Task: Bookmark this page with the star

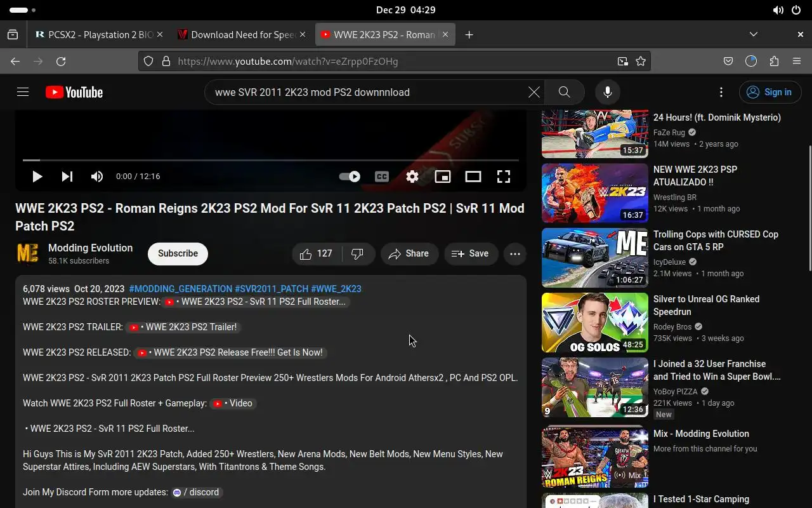Action: (x=641, y=62)
